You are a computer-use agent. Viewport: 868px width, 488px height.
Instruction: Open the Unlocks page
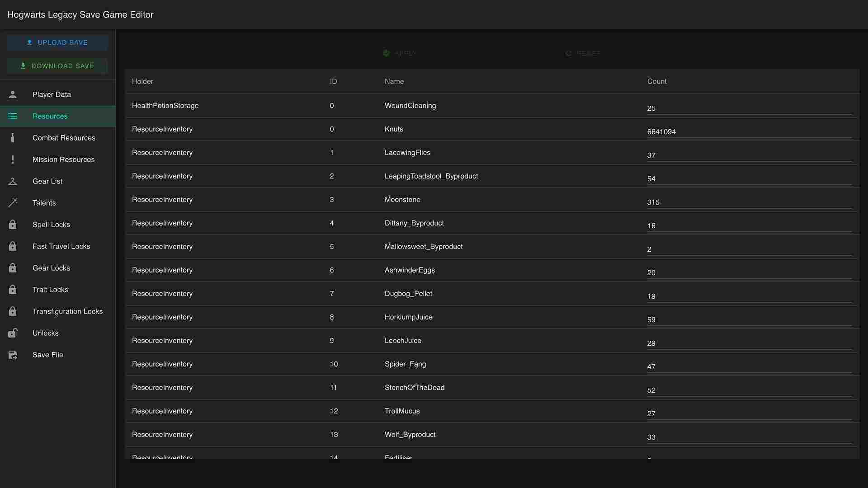(x=58, y=333)
